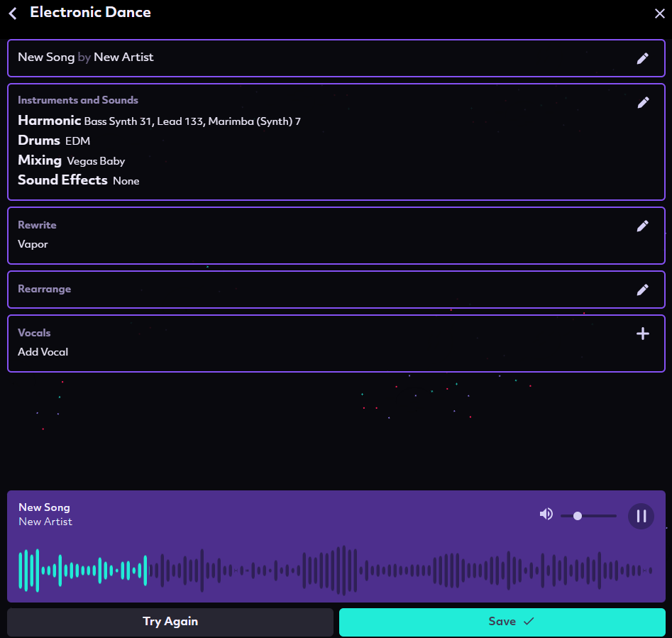Screen dimensions: 672x638
Task: Edit Instruments and Sounds with pencil icon
Action: pos(643,102)
